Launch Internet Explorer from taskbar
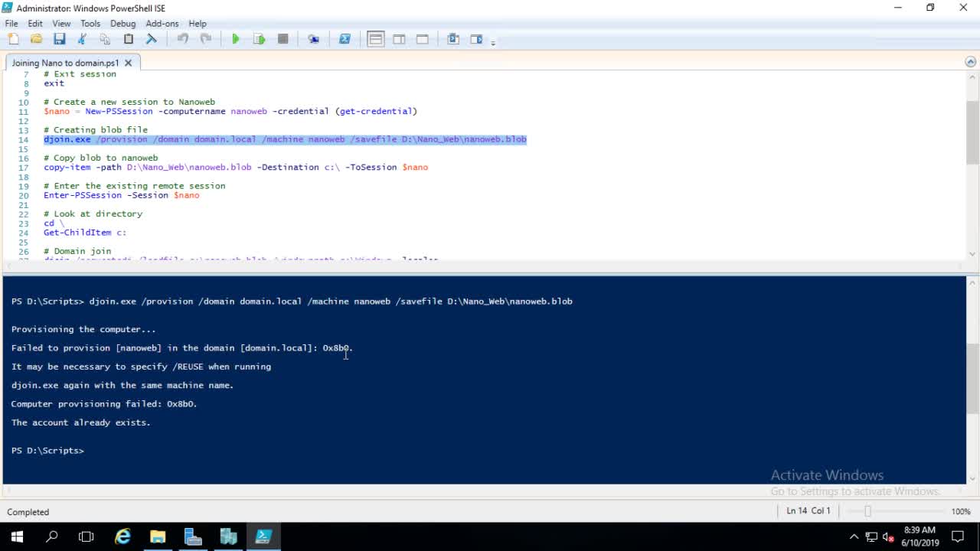The width and height of the screenshot is (980, 551). [x=122, y=536]
